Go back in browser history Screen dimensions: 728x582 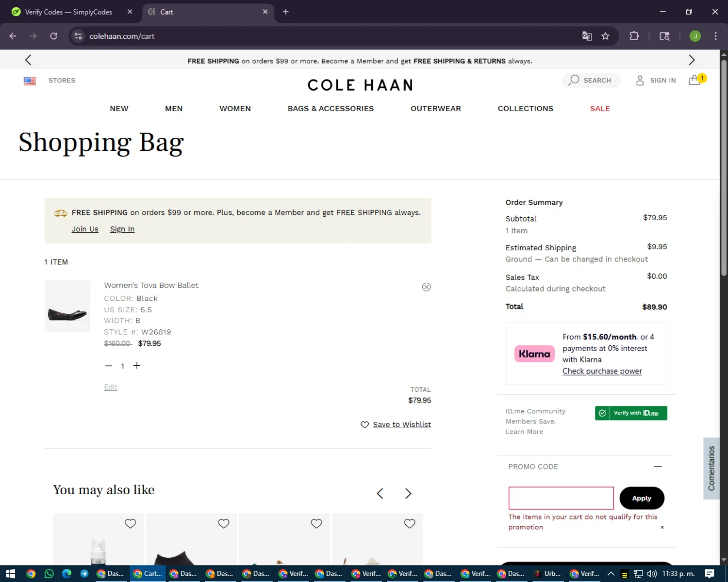pyautogui.click(x=13, y=36)
